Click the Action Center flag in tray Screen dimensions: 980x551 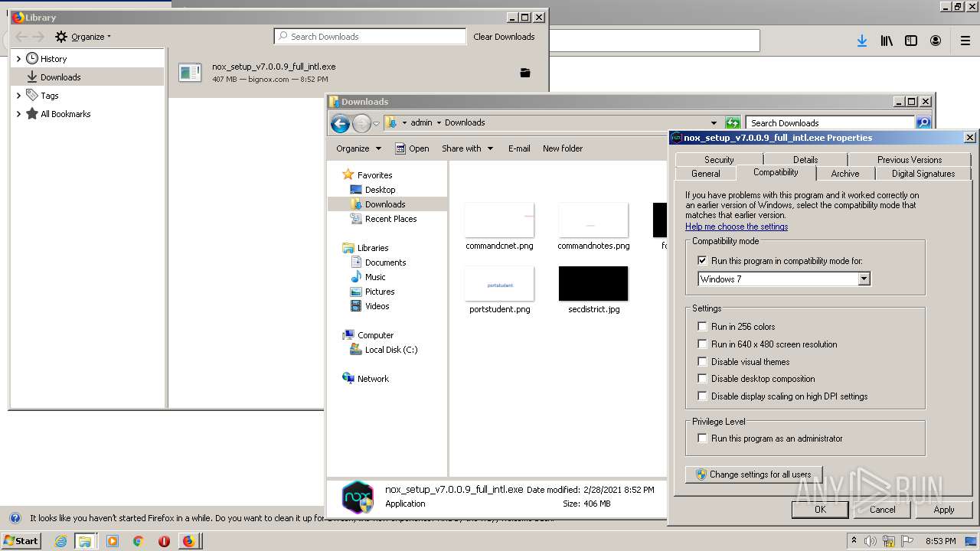906,541
